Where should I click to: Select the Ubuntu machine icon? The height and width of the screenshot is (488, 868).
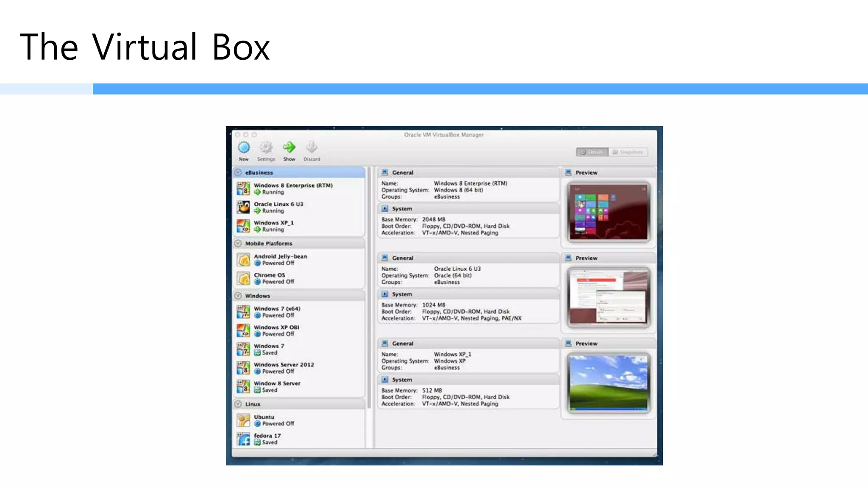tap(243, 420)
